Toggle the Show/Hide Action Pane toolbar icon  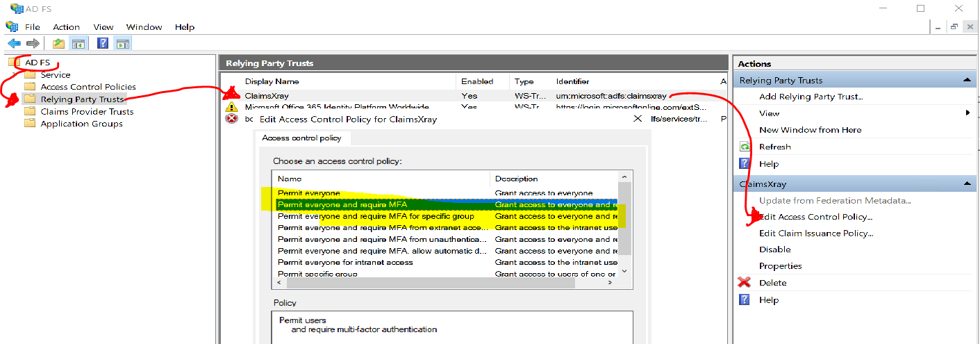[x=123, y=43]
